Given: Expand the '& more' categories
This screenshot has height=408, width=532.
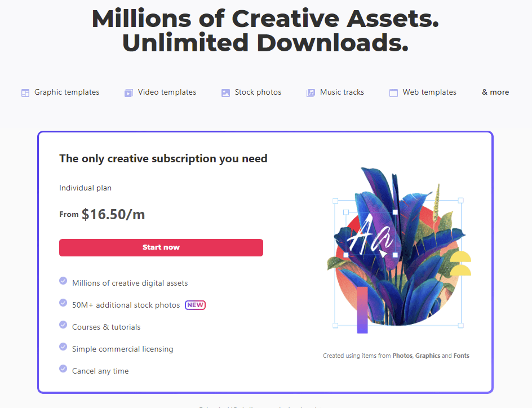Looking at the screenshot, I should [x=495, y=92].
